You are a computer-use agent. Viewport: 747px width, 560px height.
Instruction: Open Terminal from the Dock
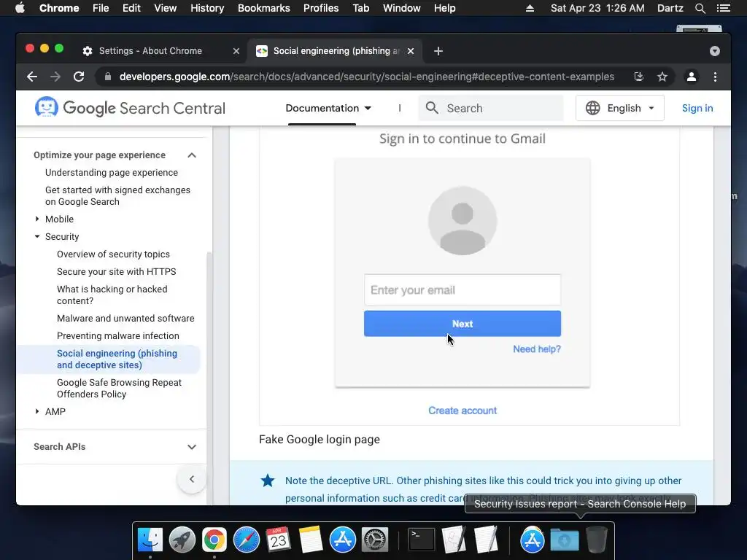click(422, 540)
